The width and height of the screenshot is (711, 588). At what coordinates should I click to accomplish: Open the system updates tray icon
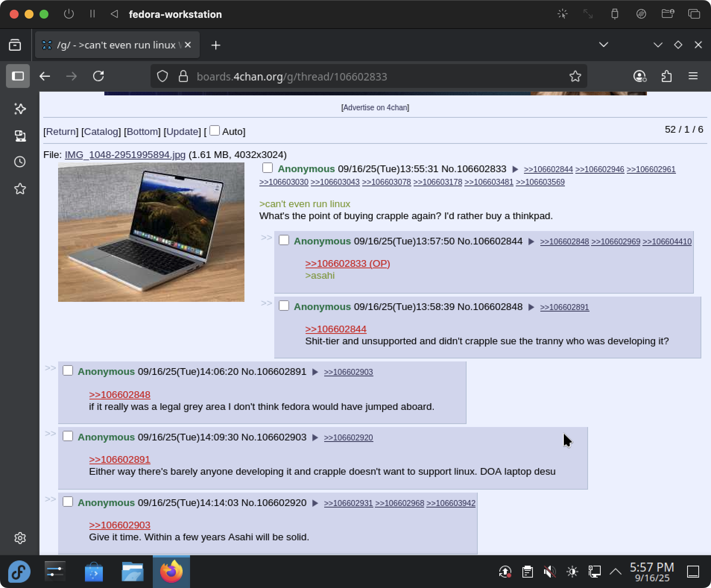505,572
